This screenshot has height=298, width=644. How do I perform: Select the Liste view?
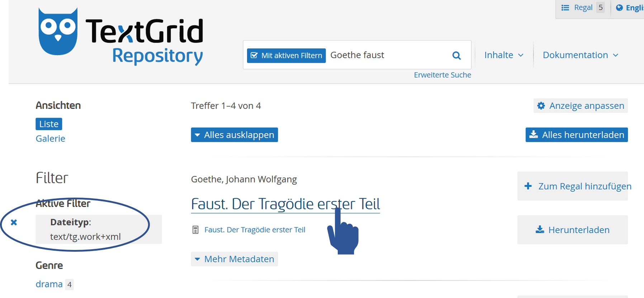49,124
